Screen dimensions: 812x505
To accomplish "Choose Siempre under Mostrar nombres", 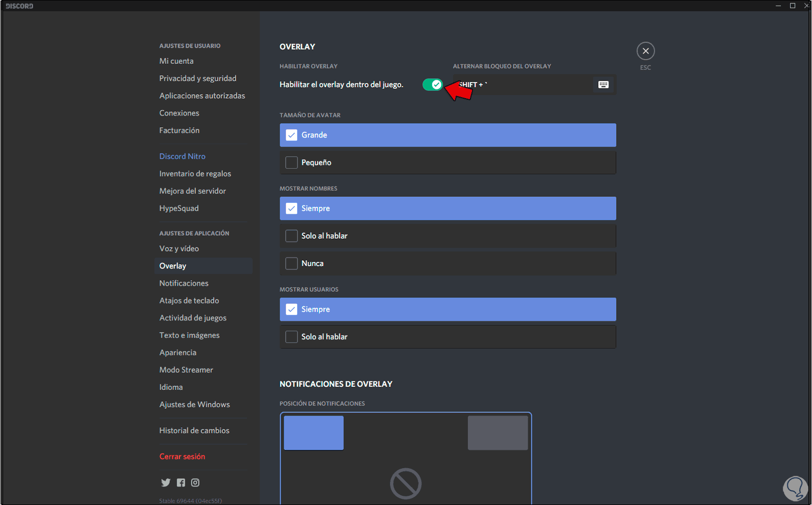I will [x=448, y=209].
